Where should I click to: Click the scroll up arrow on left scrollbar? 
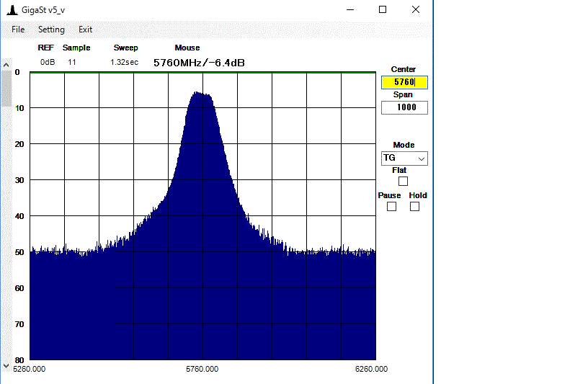pos(6,64)
